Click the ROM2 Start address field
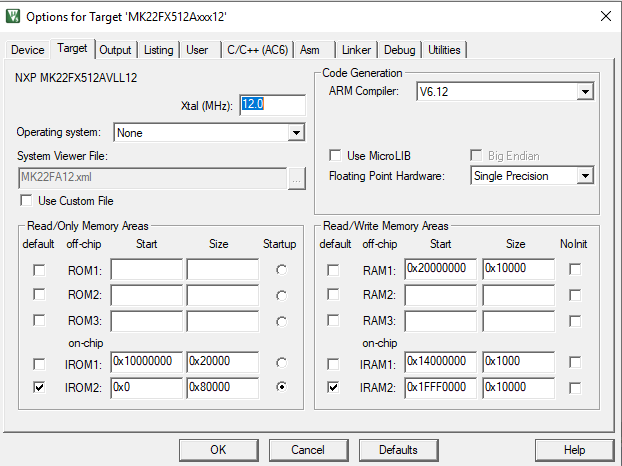The width and height of the screenshot is (622, 466). 146,295
